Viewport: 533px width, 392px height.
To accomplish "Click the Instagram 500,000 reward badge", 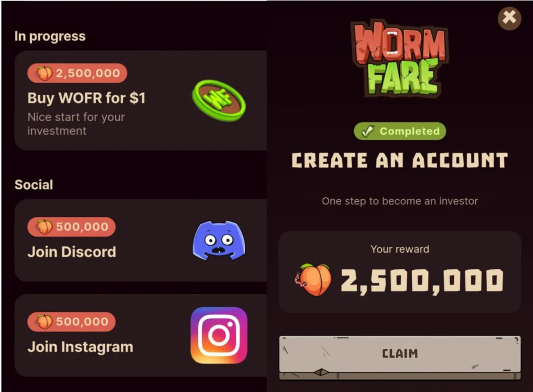I will (71, 322).
